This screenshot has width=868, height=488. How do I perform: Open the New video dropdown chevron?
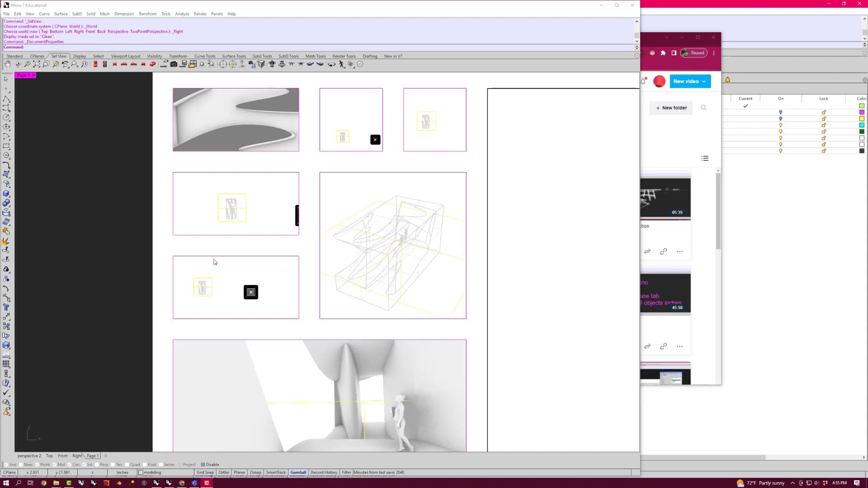(704, 81)
